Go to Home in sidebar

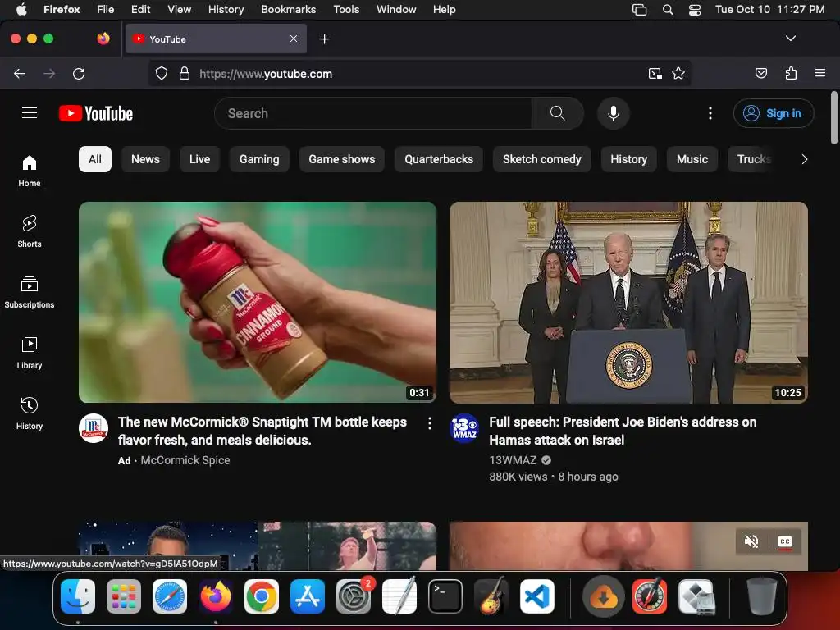pos(30,171)
